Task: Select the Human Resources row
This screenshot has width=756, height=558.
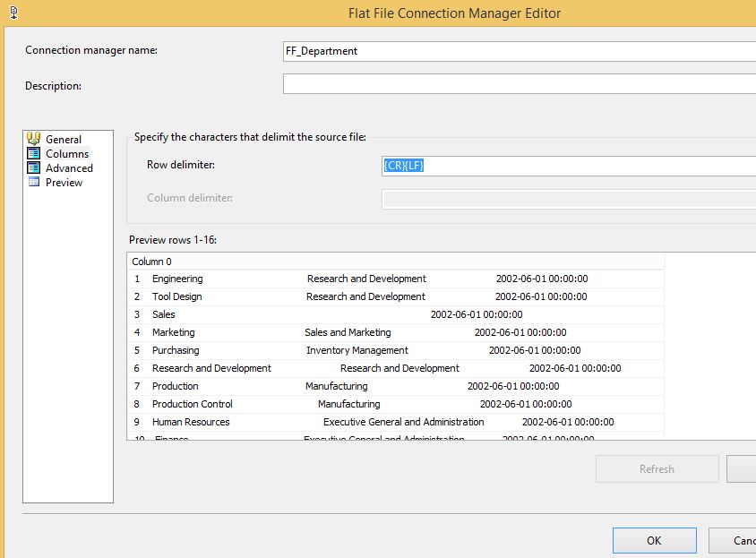Action: point(396,422)
